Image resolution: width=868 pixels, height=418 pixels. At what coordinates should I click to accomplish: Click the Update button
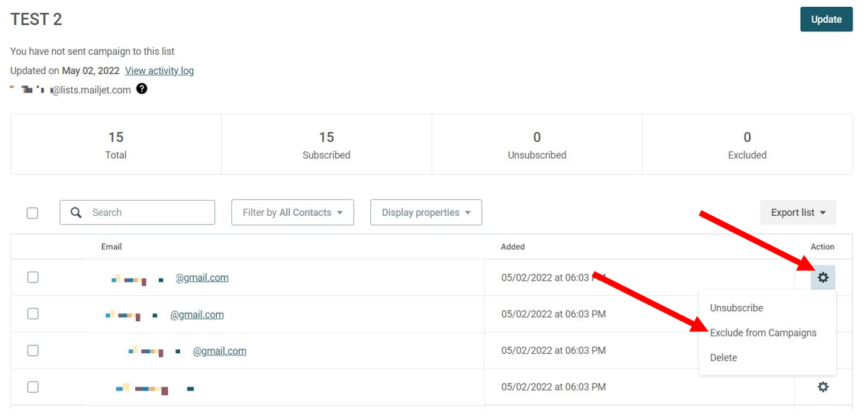(x=826, y=19)
